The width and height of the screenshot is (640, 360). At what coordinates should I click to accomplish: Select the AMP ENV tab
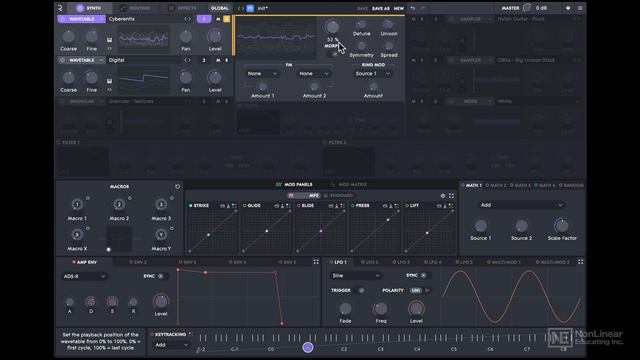click(x=84, y=262)
